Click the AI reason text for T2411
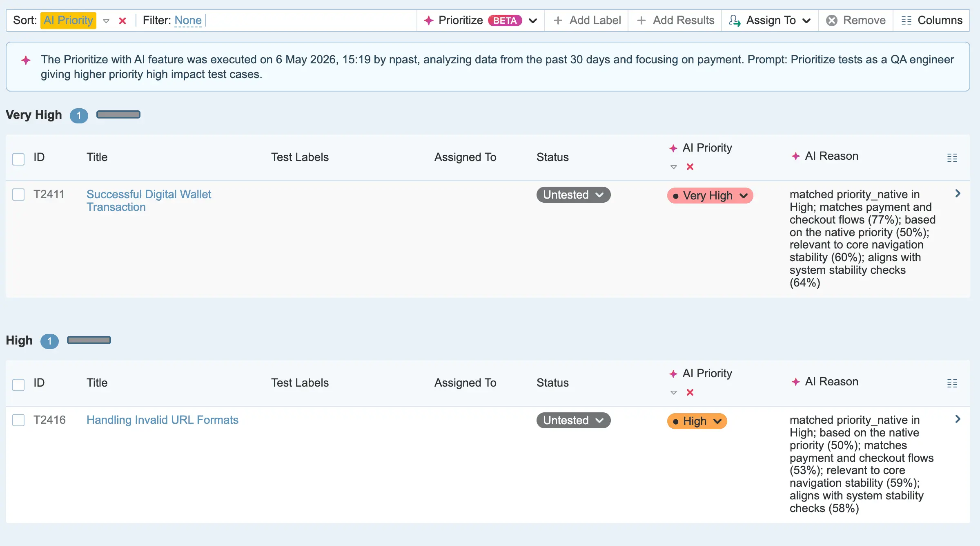Screen dimensions: 980x546 point(862,239)
